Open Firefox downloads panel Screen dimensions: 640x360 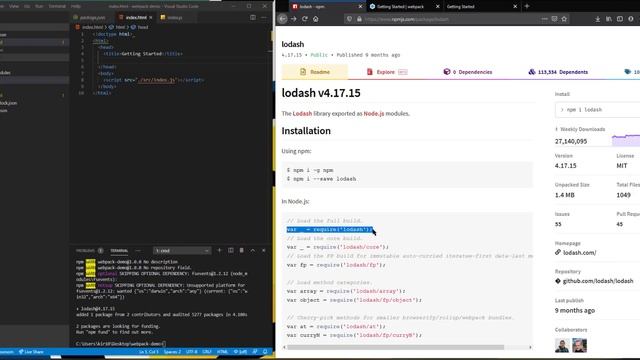(598, 19)
